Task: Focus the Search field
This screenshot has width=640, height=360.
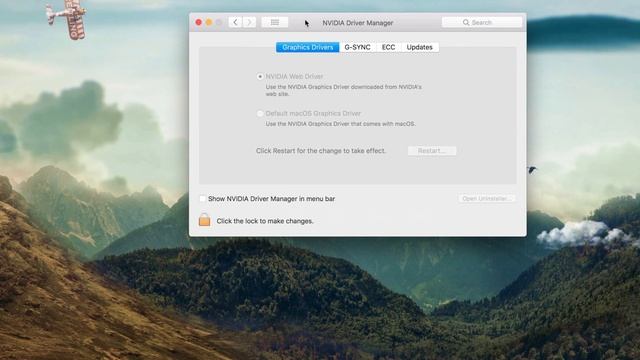Action: point(482,22)
